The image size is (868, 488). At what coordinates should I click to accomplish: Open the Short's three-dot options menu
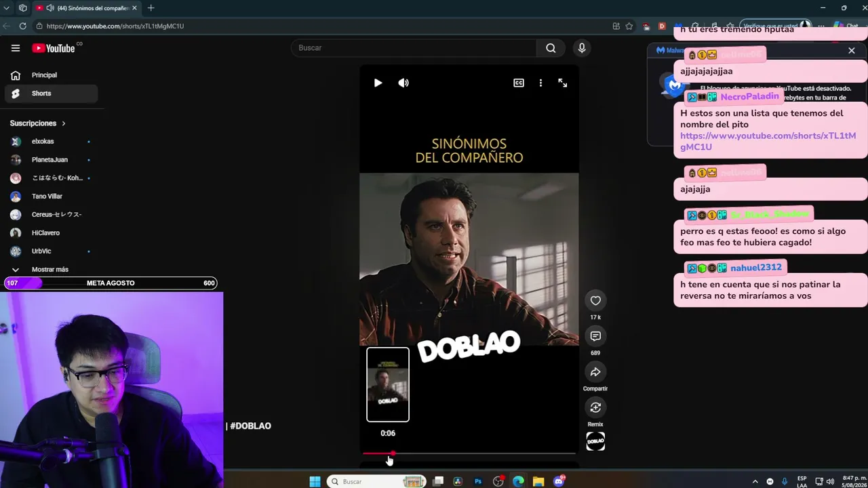click(540, 83)
